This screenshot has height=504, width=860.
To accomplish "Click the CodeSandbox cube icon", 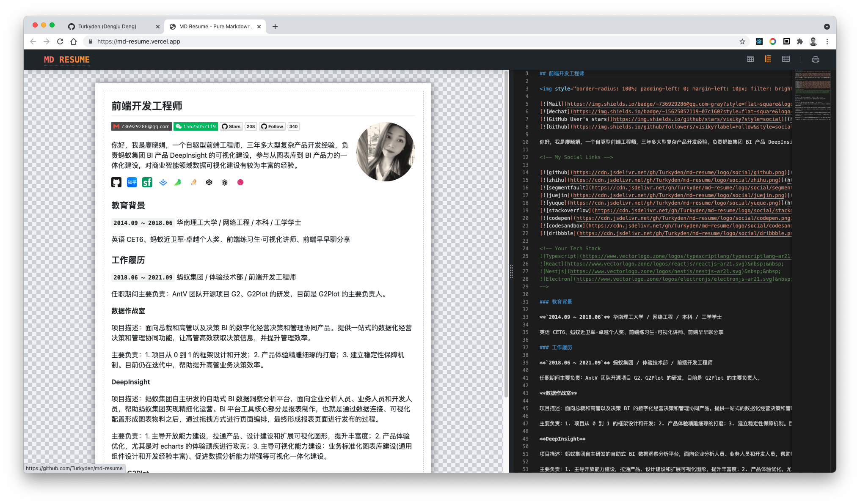I will (x=224, y=182).
